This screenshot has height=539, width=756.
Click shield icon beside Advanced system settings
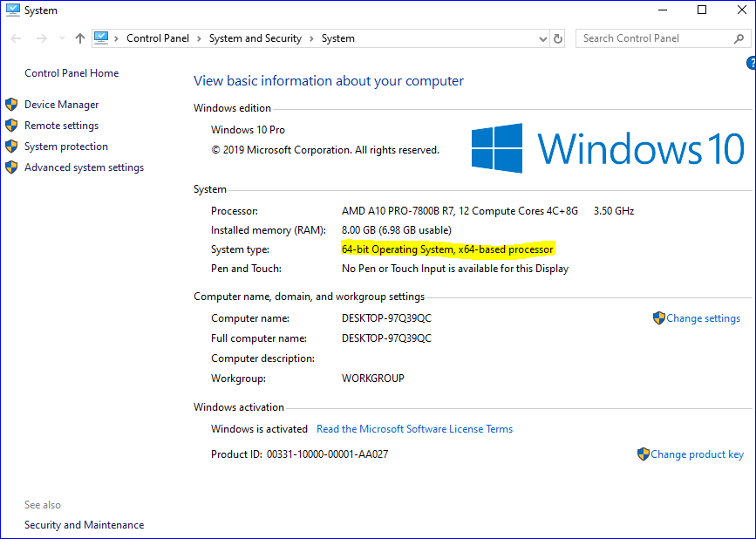tap(11, 167)
